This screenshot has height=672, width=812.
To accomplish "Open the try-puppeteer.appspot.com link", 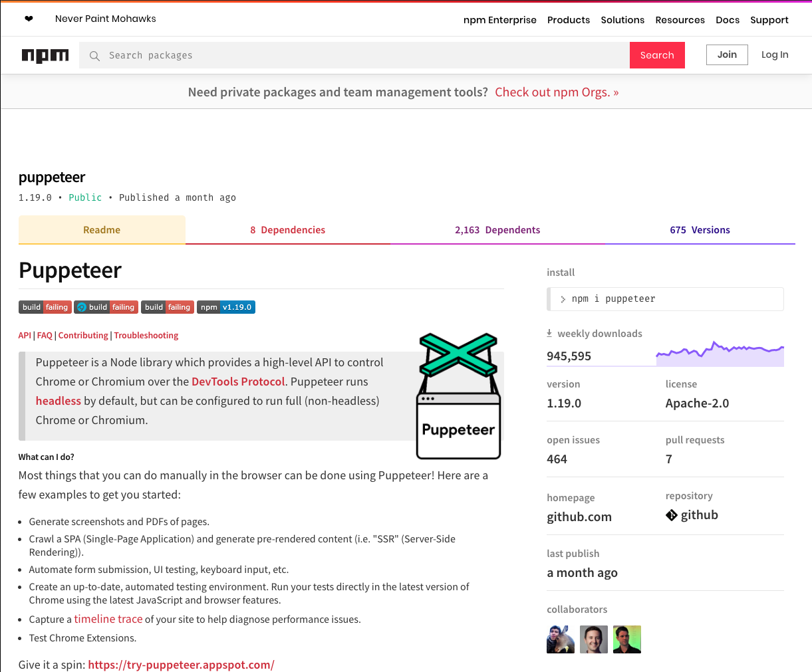I will click(x=181, y=665).
